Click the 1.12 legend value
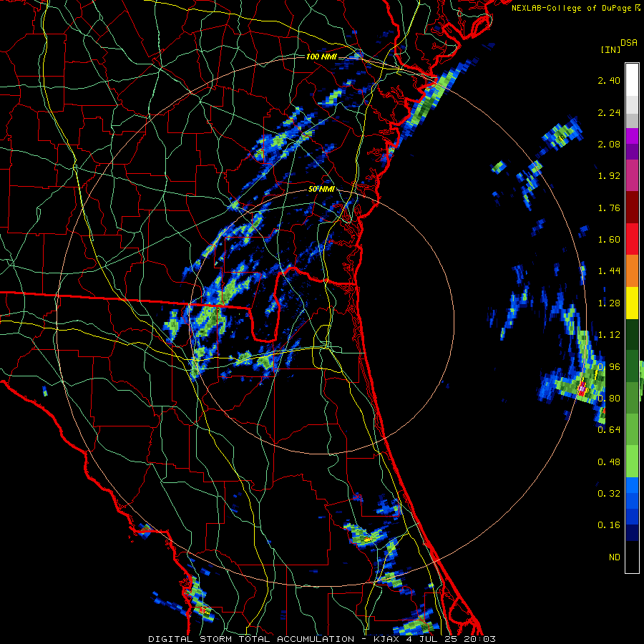644x644 pixels. [609, 335]
